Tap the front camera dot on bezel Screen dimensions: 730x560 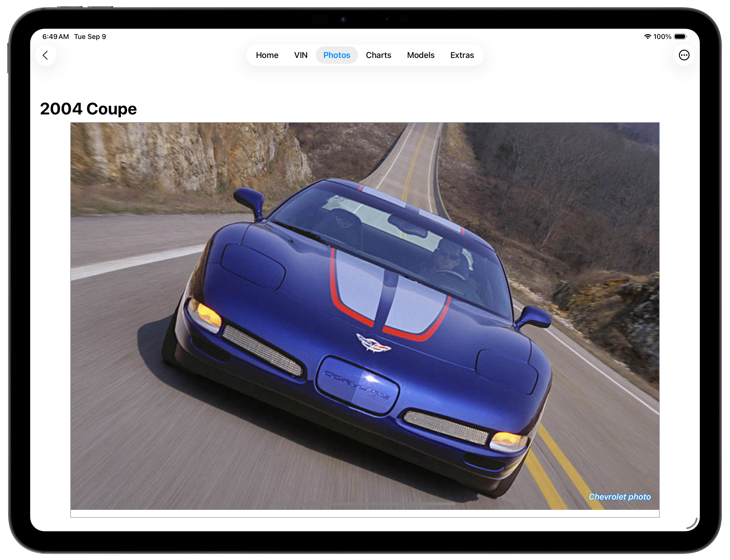(343, 19)
